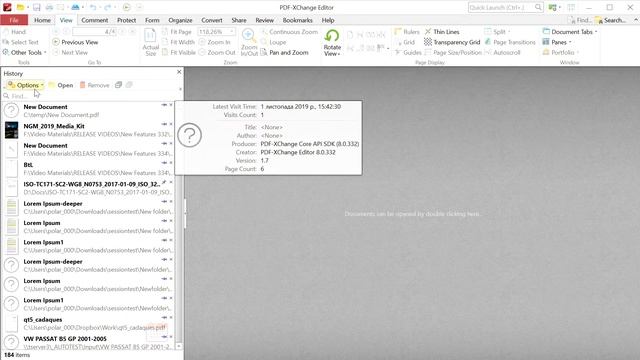Open Page Transitions settings
This screenshot has width=640, height=360.
pos(510,42)
